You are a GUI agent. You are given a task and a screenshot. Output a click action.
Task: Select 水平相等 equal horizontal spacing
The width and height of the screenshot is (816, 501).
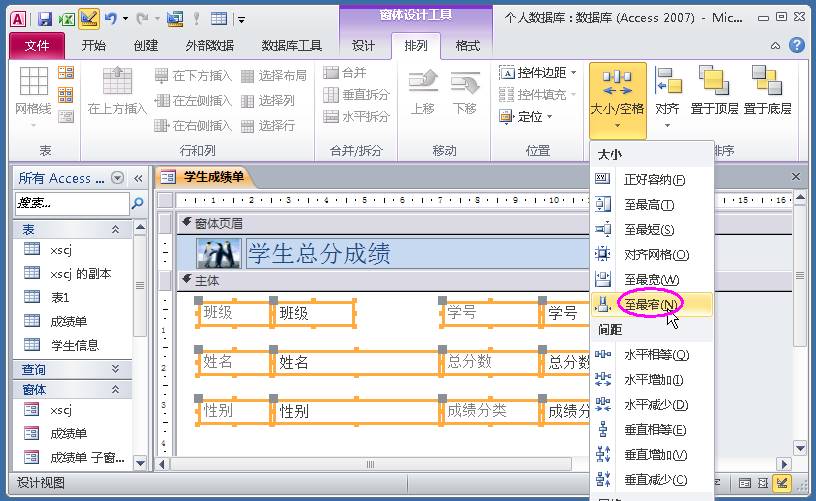pyautogui.click(x=652, y=355)
